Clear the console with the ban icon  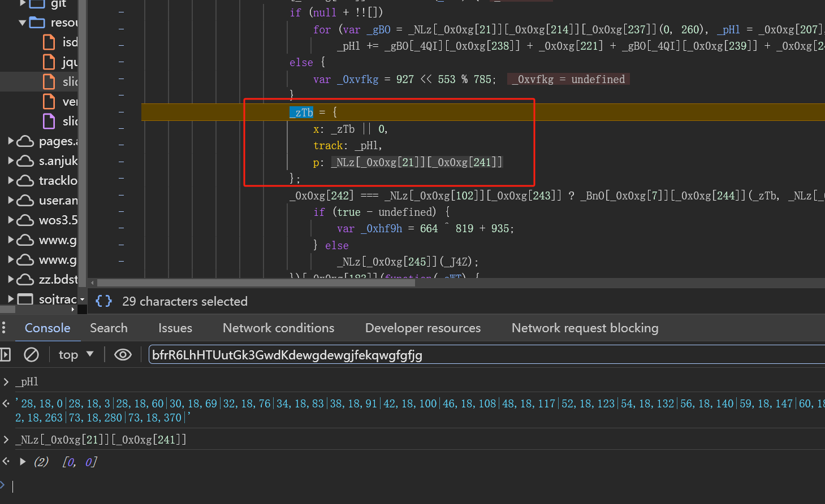(31, 355)
